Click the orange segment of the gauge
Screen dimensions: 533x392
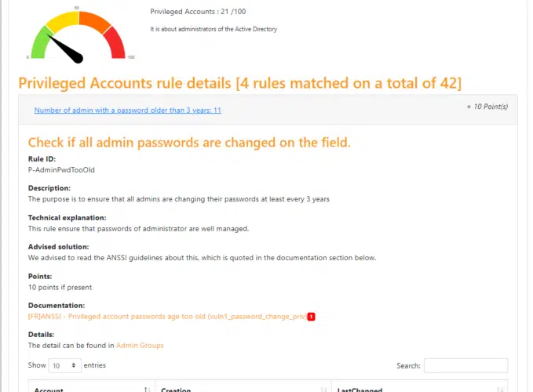[x=93, y=21]
